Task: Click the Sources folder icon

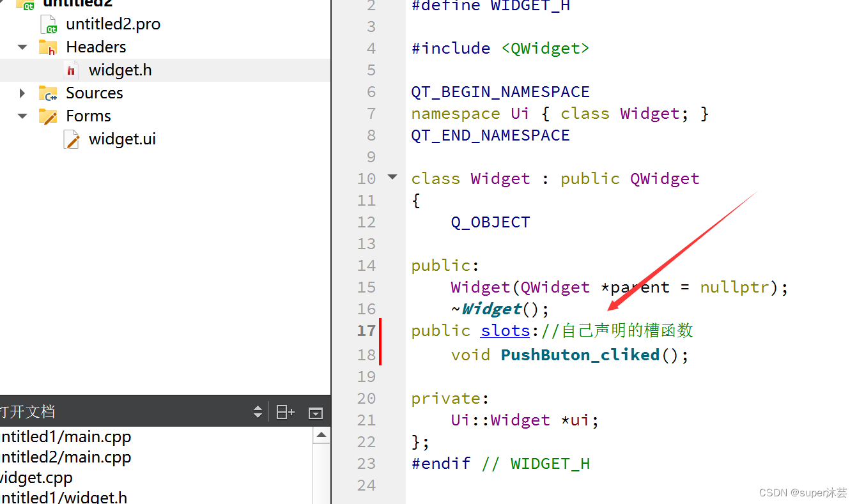Action: [48, 93]
